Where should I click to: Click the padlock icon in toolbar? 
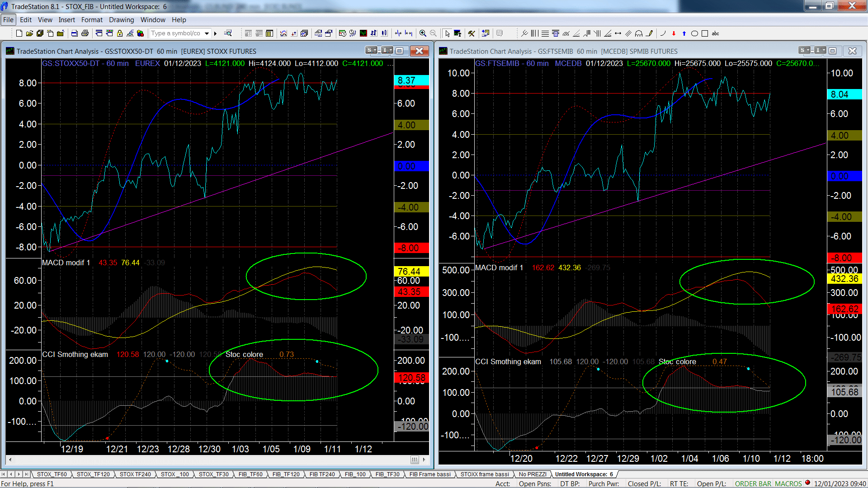click(x=119, y=33)
